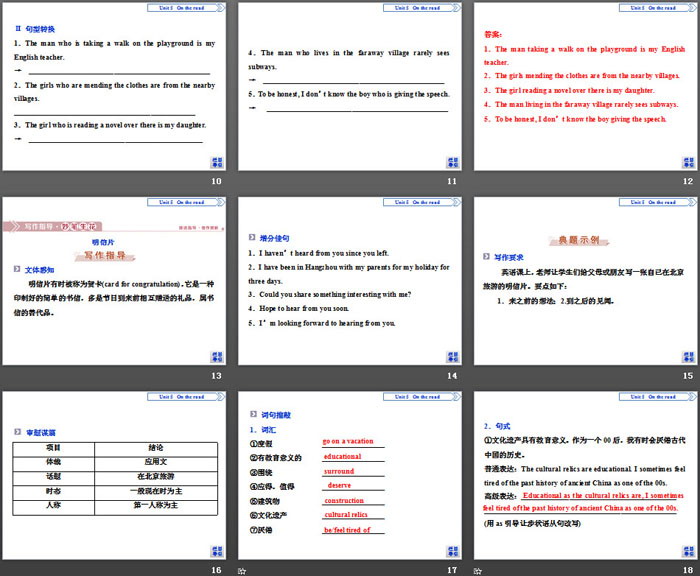Click 'Could you share something interesting with me?' line
Viewport: 700px width, 576px height.
(329, 295)
